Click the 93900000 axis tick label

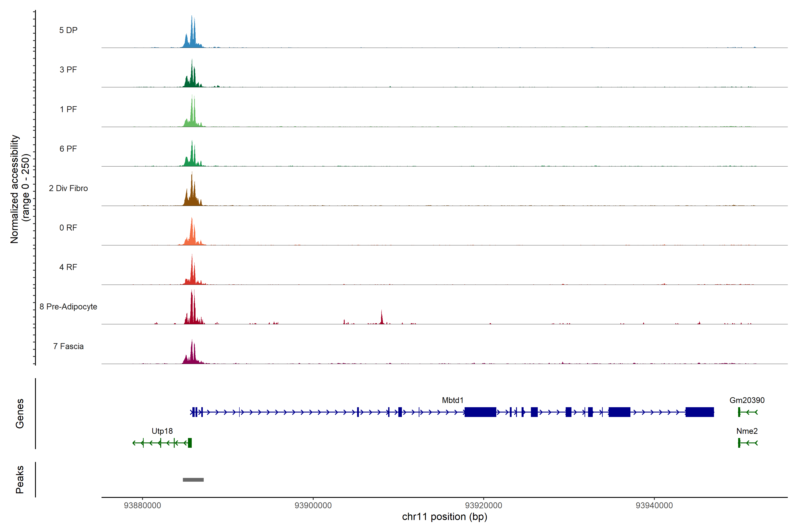[313, 505]
